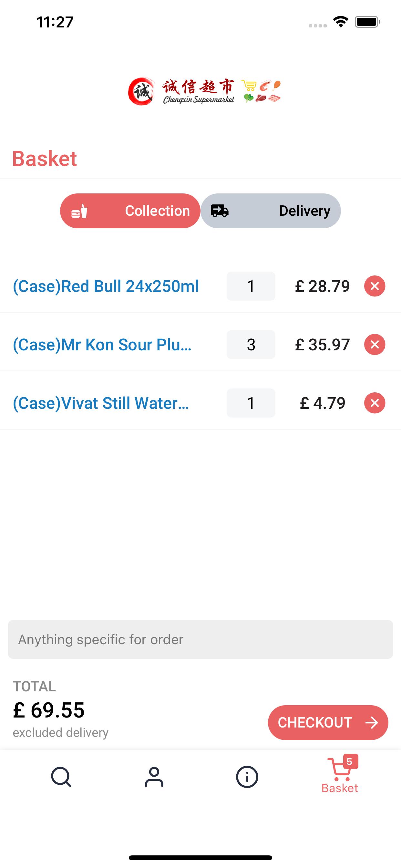Open the account profile icon
Screen dimensions: 401x868
154,777
